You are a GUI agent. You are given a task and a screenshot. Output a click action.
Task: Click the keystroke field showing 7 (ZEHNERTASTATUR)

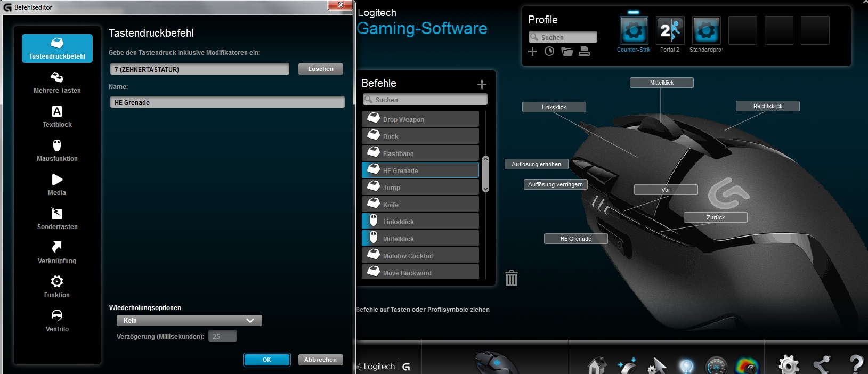coord(200,69)
